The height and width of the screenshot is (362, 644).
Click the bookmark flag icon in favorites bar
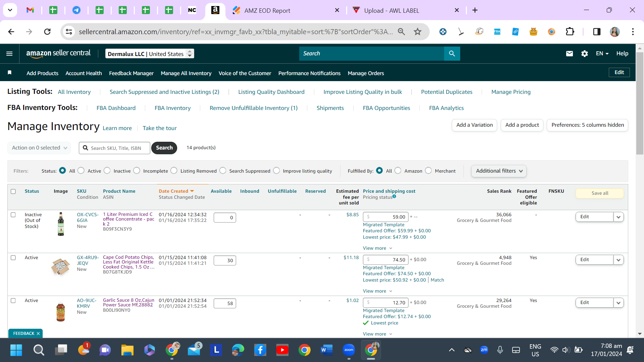tap(10, 73)
